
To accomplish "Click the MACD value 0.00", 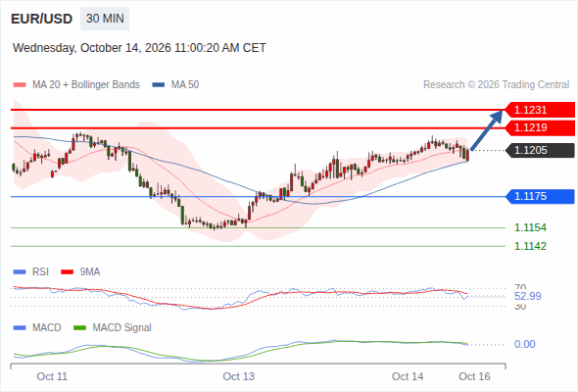I will [x=524, y=344].
